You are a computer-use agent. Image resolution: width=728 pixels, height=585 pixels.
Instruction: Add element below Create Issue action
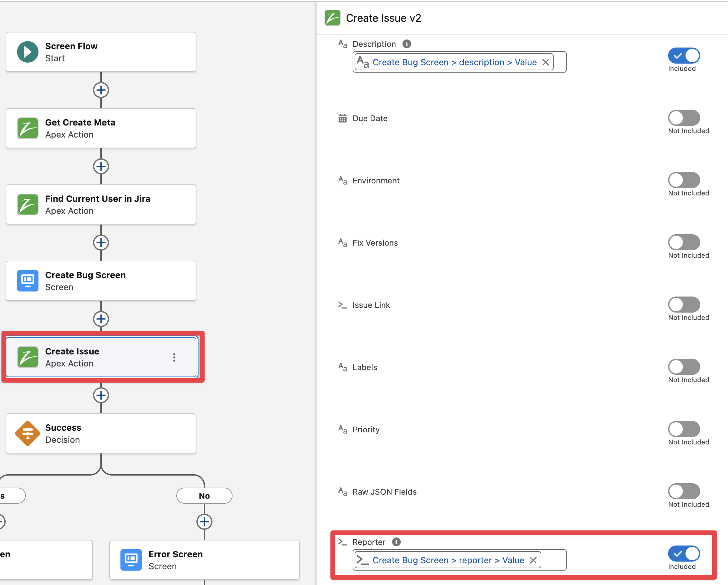tap(101, 395)
